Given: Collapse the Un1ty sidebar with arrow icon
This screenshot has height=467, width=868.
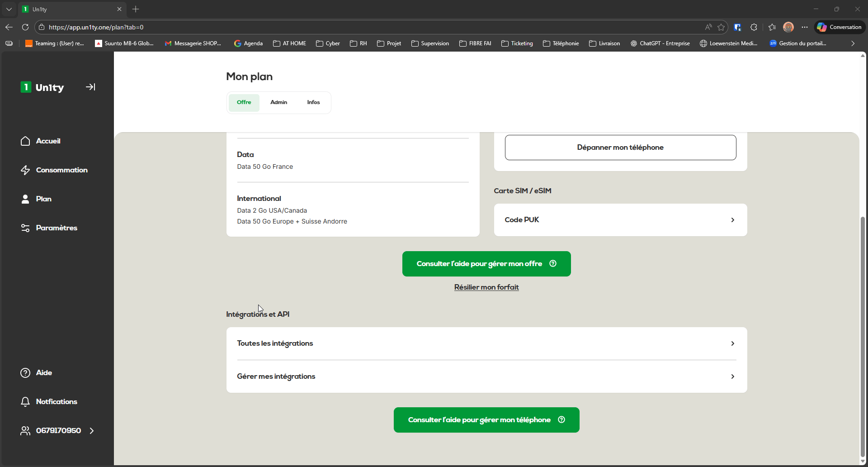Looking at the screenshot, I should (90, 87).
